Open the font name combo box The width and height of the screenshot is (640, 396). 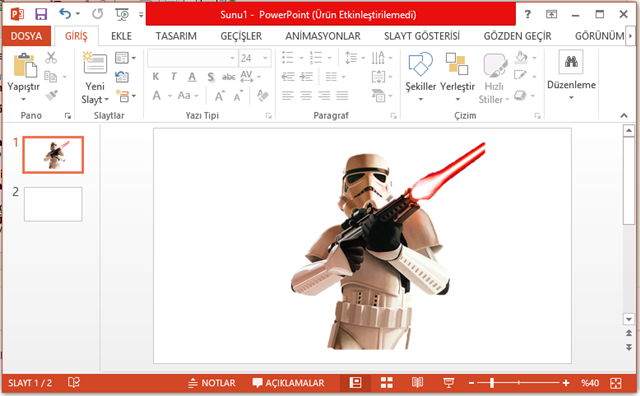pyautogui.click(x=192, y=58)
